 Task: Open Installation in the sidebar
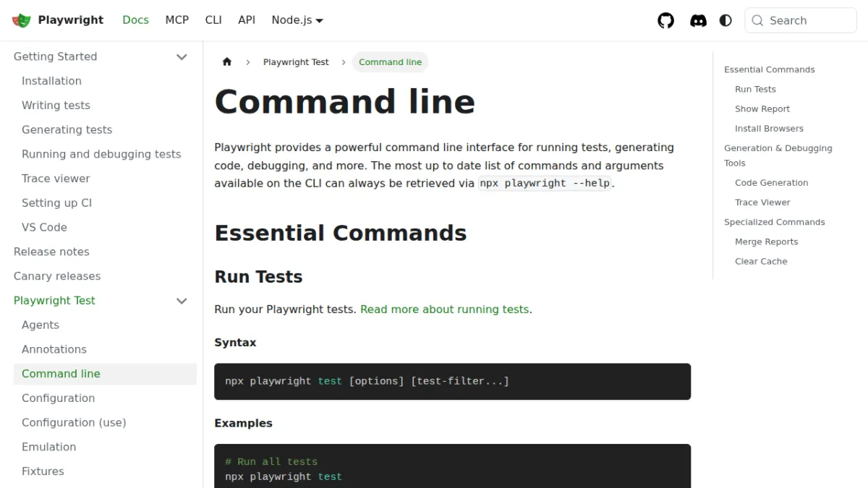tap(51, 81)
